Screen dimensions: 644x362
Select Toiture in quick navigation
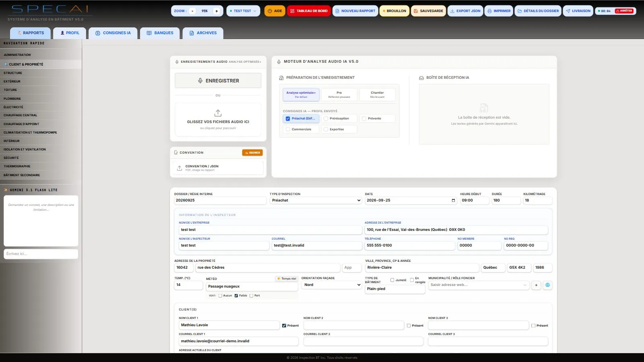tap(41, 90)
